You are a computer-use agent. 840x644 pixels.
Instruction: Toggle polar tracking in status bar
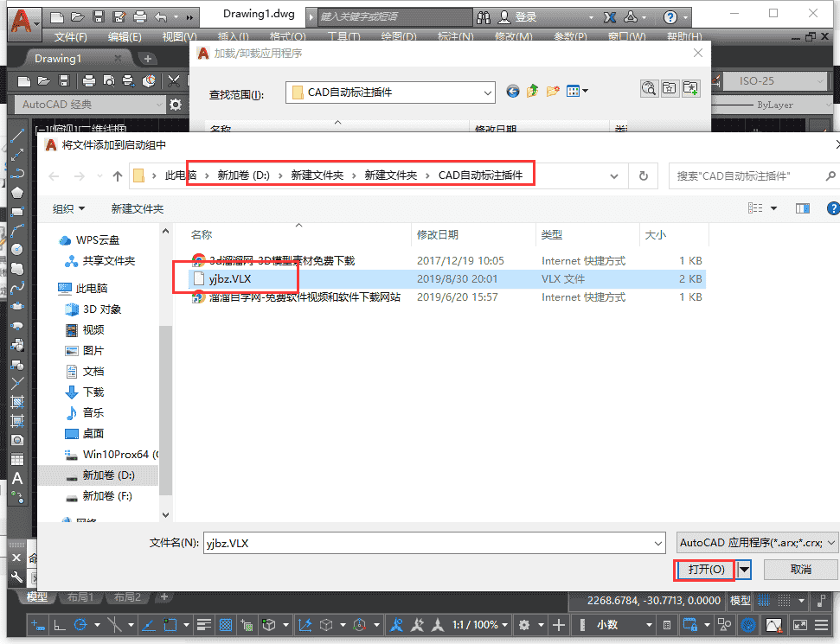[x=80, y=625]
